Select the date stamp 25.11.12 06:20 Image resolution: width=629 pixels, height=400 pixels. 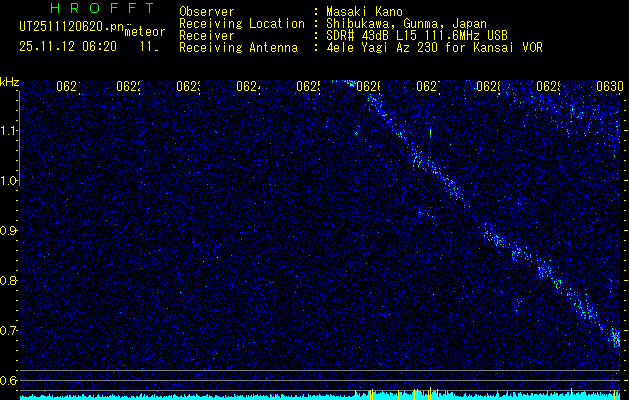click(x=68, y=47)
